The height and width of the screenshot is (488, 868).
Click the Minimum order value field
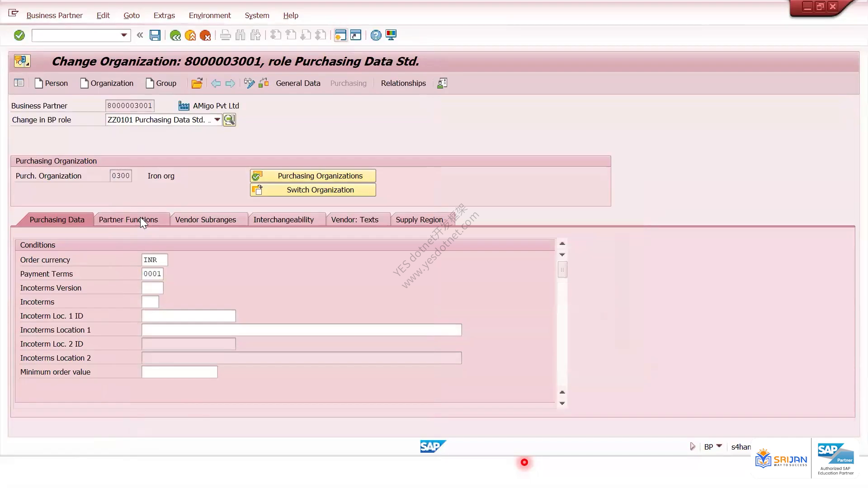pyautogui.click(x=179, y=372)
